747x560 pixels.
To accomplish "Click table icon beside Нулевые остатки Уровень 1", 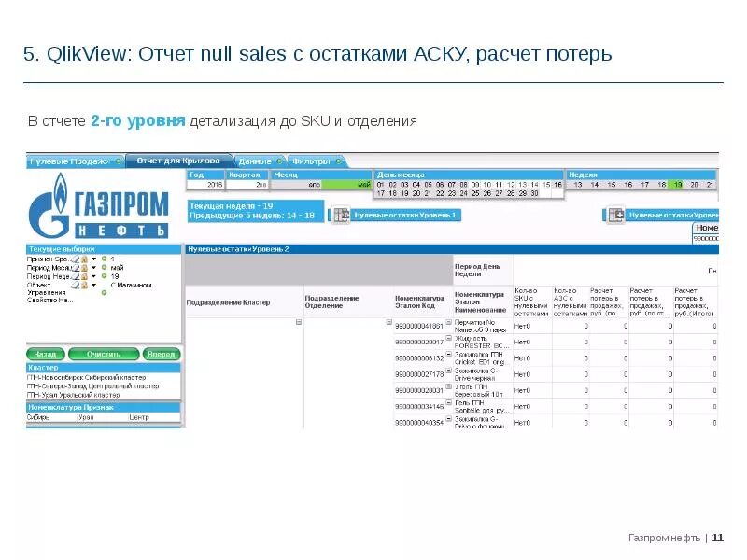I will [341, 216].
